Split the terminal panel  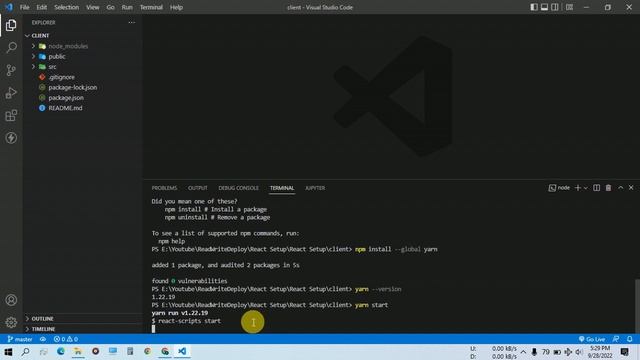tap(596, 188)
